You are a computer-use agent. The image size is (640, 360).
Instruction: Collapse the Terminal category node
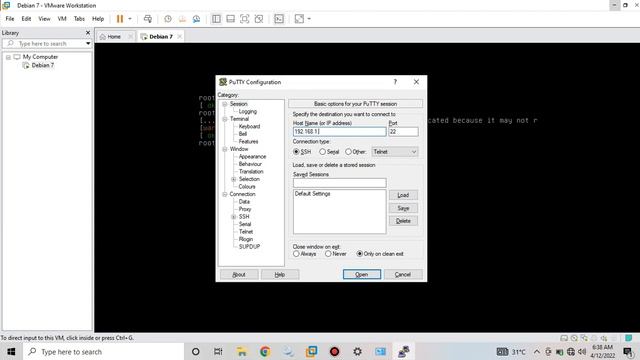click(x=224, y=119)
